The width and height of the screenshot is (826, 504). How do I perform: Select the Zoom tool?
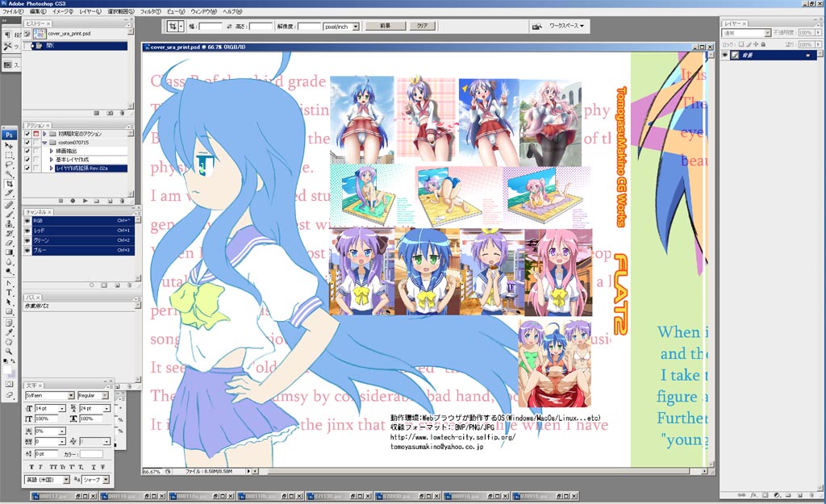click(x=9, y=352)
